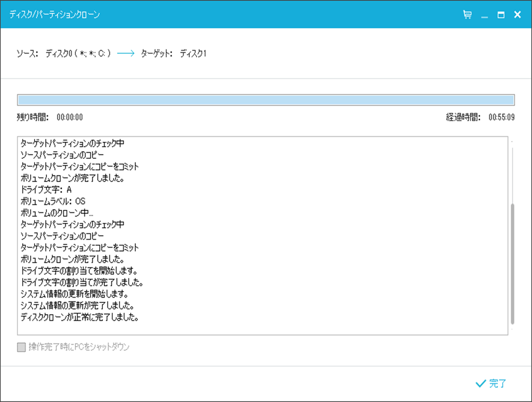Close the disk/partition clone window
The image size is (532, 402).
click(x=517, y=15)
